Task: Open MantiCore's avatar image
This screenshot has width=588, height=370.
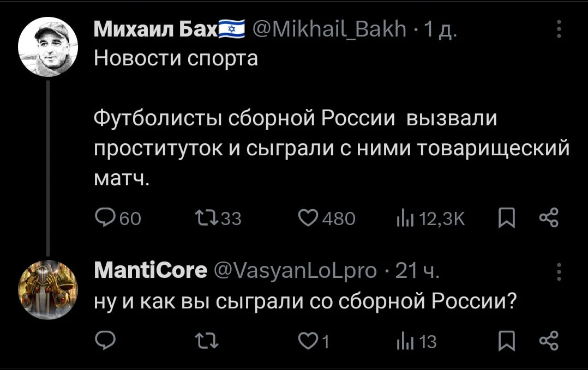Action: [x=48, y=289]
